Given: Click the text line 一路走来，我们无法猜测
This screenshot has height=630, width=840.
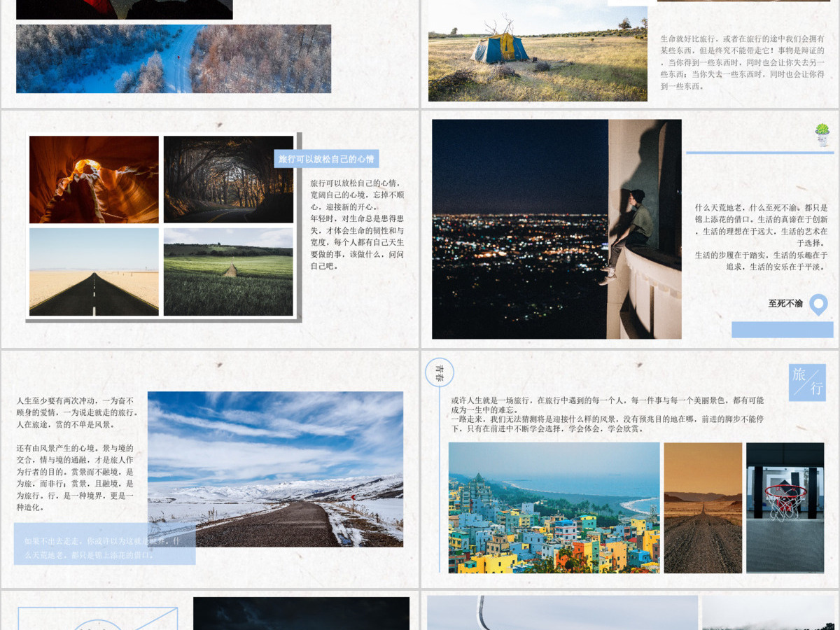Looking at the screenshot, I should (608, 423).
